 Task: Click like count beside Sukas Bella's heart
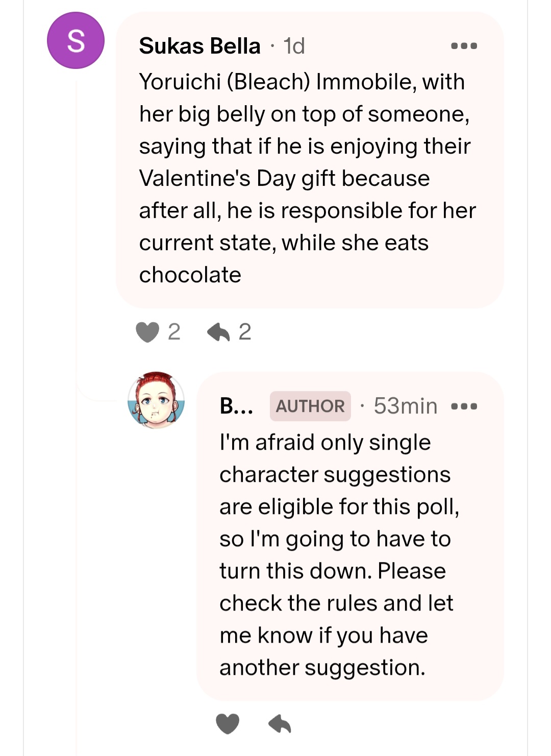click(x=174, y=332)
